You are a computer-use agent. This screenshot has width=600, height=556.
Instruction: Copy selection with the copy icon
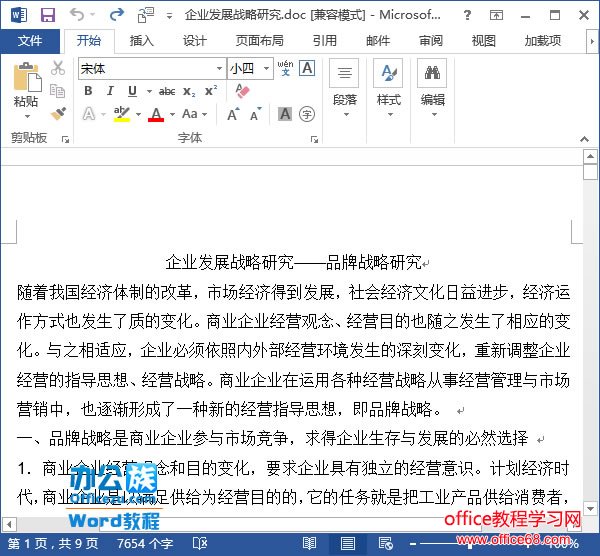(58, 91)
